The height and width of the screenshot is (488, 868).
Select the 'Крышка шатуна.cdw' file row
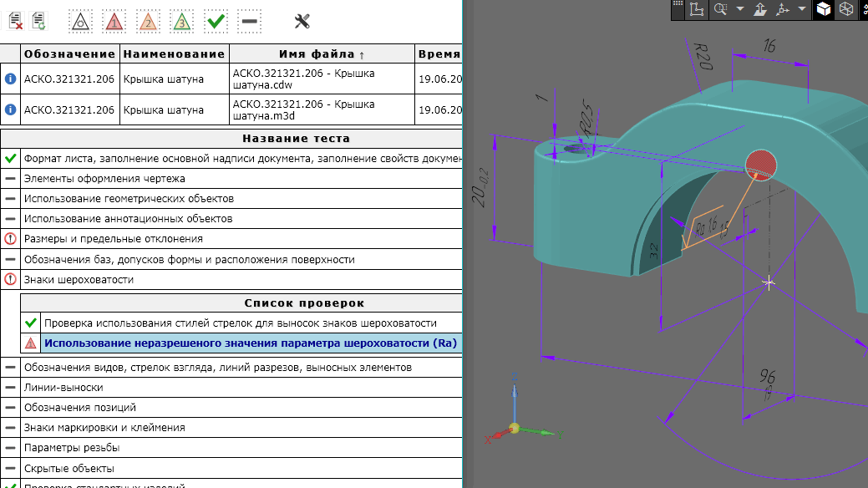(x=322, y=79)
